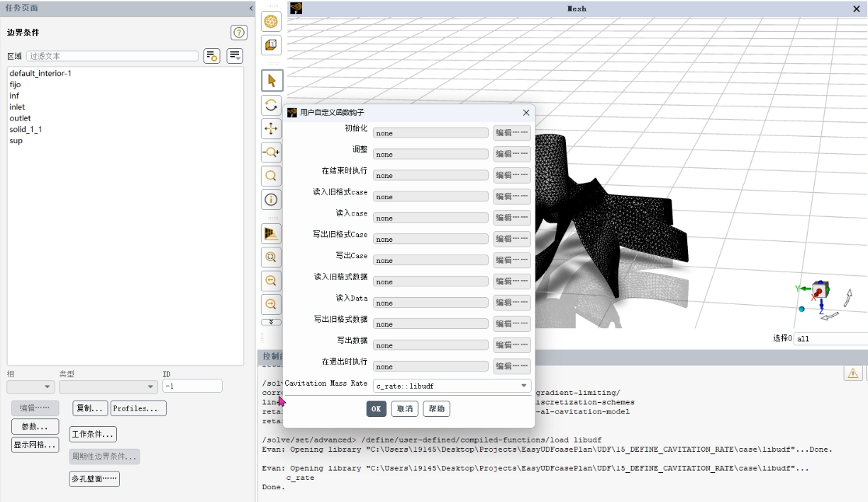
Task: Click the probe info tool icon
Action: point(271,199)
